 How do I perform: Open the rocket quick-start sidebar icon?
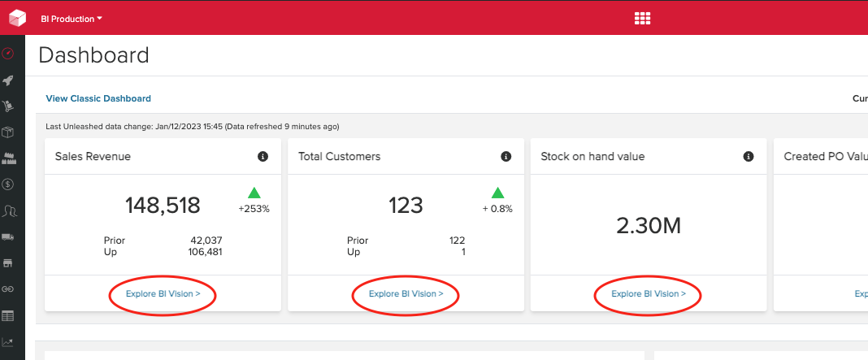[8, 81]
